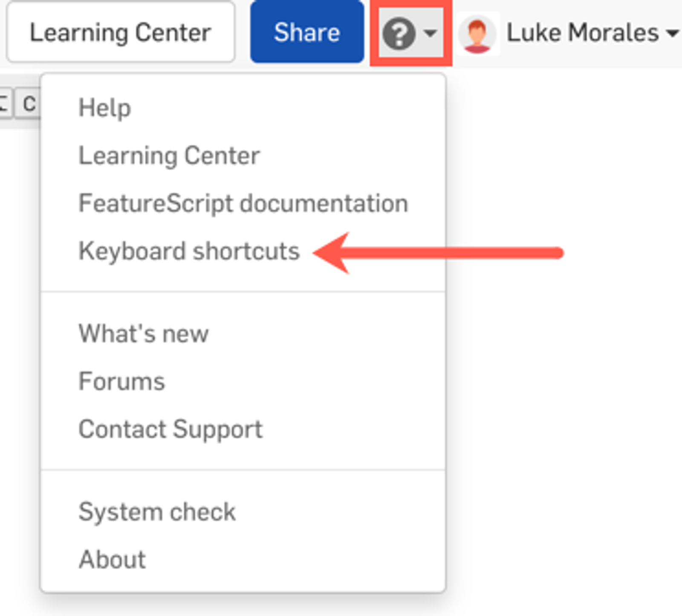Select Help from the dropdown menu
Viewport: 682px width, 616px height.
click(x=105, y=108)
